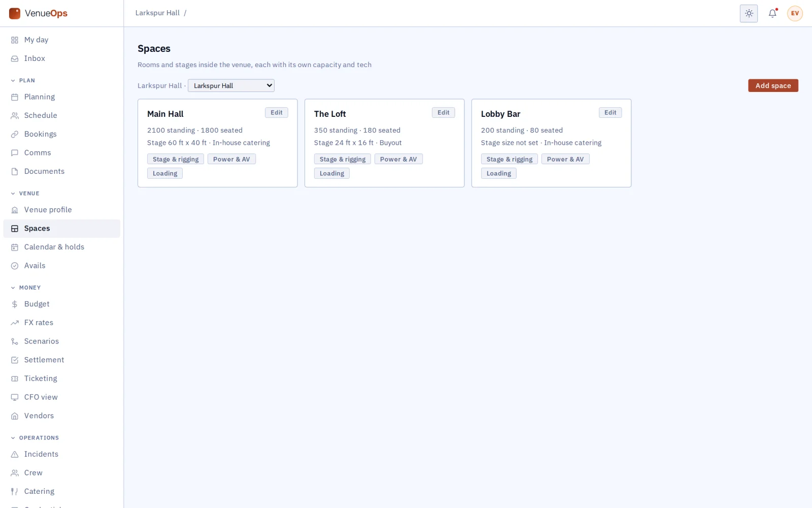Open the Inbox tray icon

pyautogui.click(x=15, y=59)
